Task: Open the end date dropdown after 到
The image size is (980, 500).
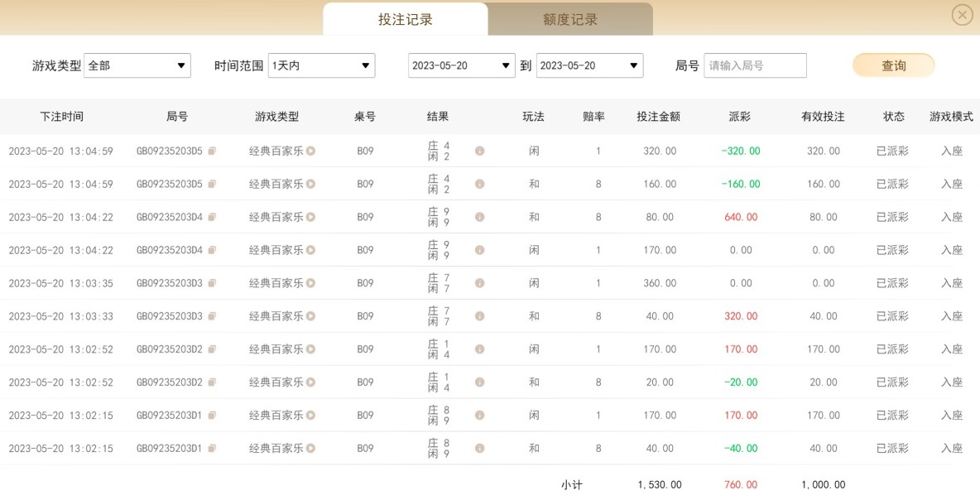Action: tap(589, 65)
